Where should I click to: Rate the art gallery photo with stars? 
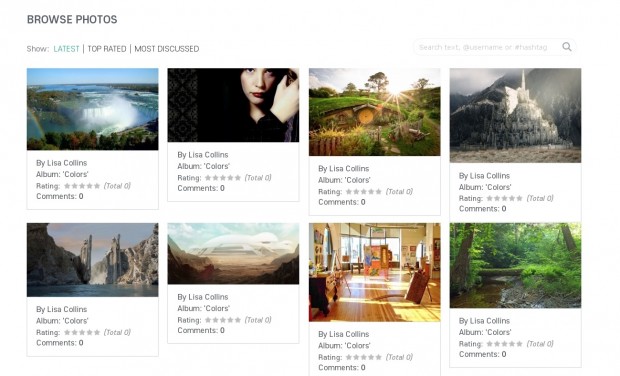pyautogui.click(x=364, y=357)
